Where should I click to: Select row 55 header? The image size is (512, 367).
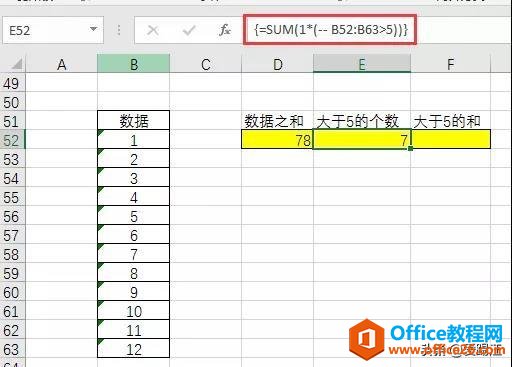pyautogui.click(x=12, y=197)
